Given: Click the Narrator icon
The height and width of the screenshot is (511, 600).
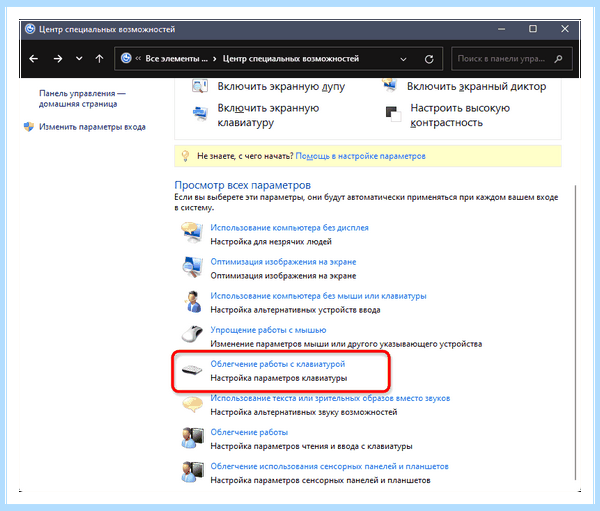Looking at the screenshot, I should pyautogui.click(x=390, y=85).
